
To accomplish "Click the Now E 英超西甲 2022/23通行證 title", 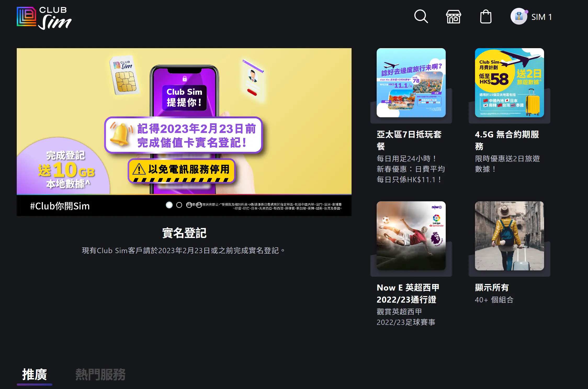I will click(408, 294).
